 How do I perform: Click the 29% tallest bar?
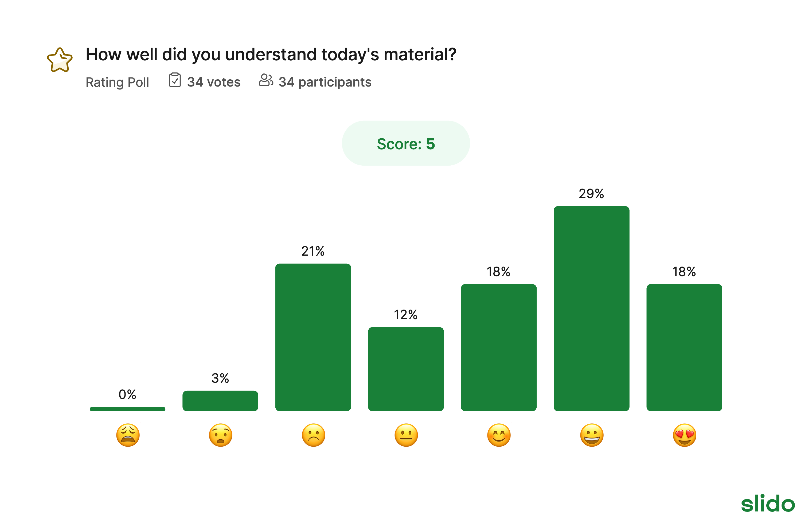591,309
